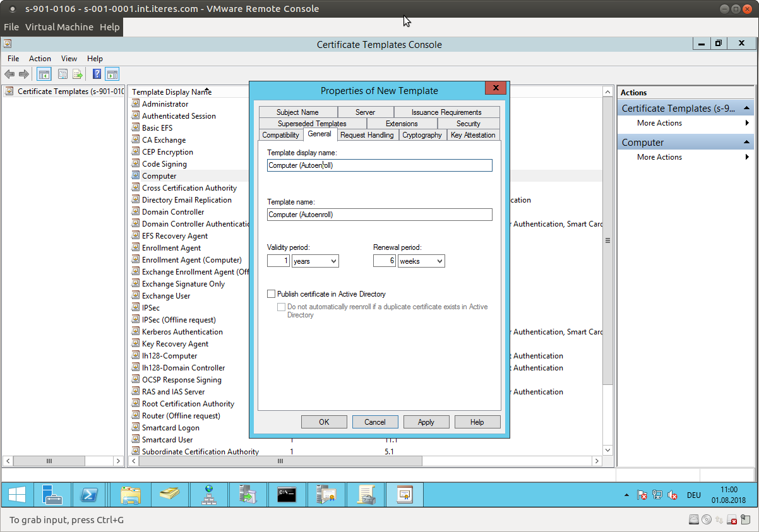
Task: Click the Back arrow in MMC toolbar
Action: coord(9,74)
